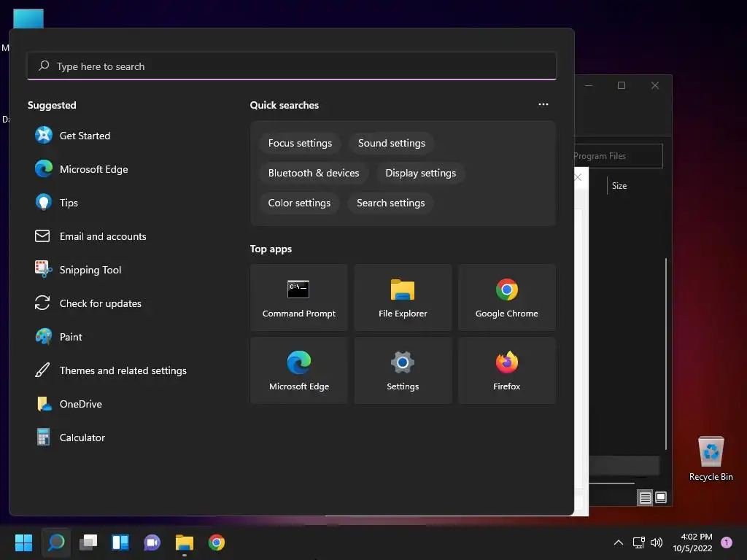Choose Color settings quick search

tap(299, 203)
